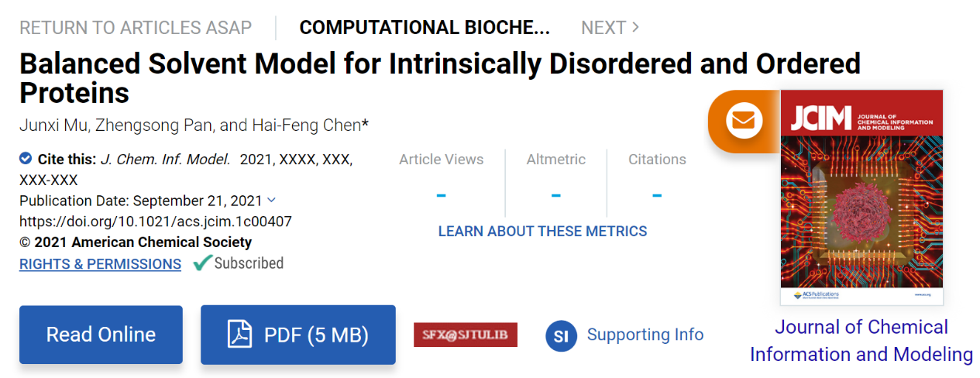Viewport: 980px width, 378px height.
Task: Click the SFX@SJTULIB library badge
Action: pyautogui.click(x=465, y=335)
